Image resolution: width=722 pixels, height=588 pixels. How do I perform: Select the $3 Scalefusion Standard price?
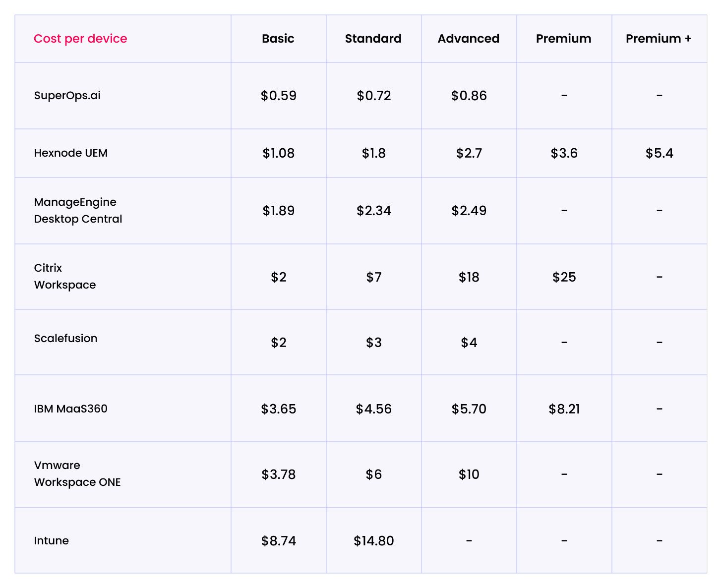[374, 343]
